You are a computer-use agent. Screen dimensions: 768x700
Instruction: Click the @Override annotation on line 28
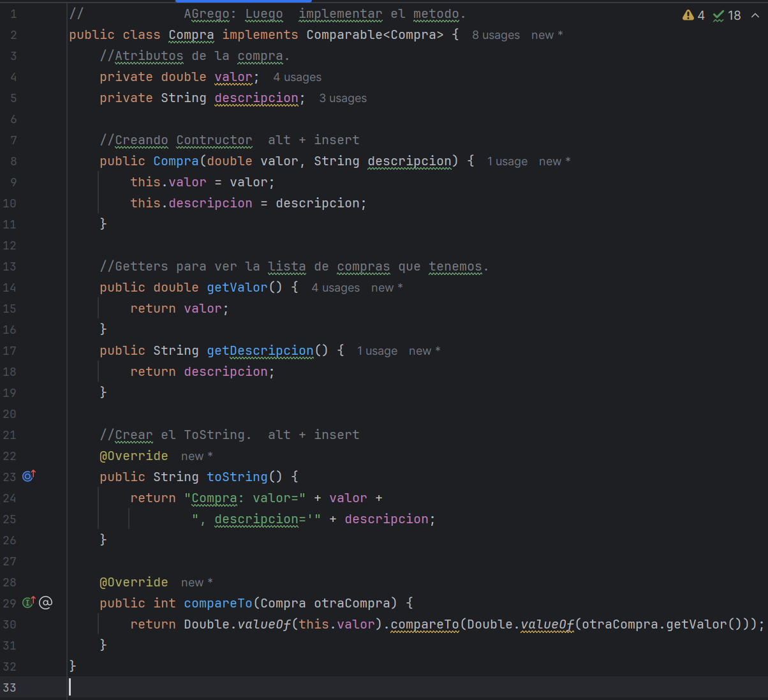[x=134, y=582]
